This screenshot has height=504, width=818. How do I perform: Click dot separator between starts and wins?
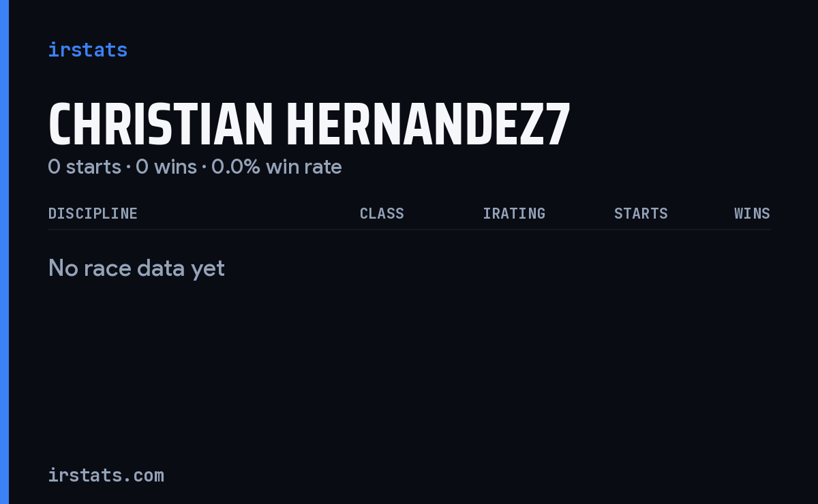tap(128, 168)
